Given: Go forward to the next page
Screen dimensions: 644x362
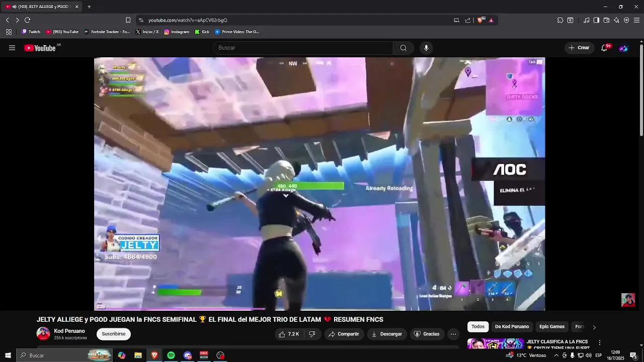Looking at the screenshot, I should (17, 20).
